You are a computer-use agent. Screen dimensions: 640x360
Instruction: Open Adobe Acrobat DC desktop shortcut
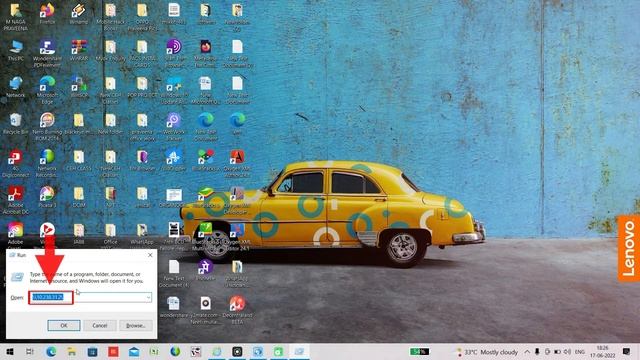click(16, 200)
